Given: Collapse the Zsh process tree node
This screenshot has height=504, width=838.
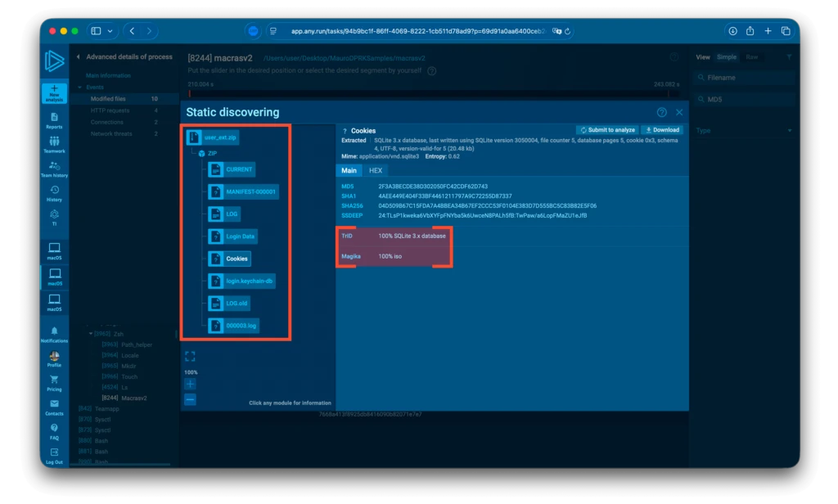Looking at the screenshot, I should pos(91,334).
